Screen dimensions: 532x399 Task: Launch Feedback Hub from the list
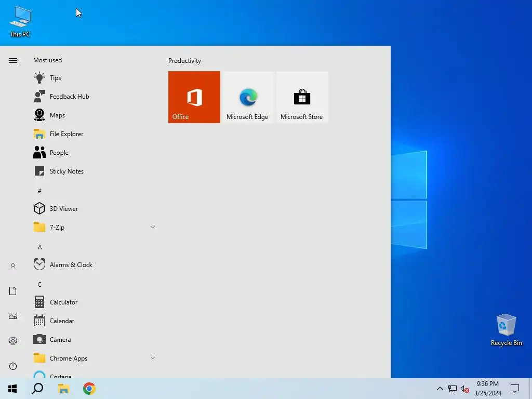(x=95, y=96)
